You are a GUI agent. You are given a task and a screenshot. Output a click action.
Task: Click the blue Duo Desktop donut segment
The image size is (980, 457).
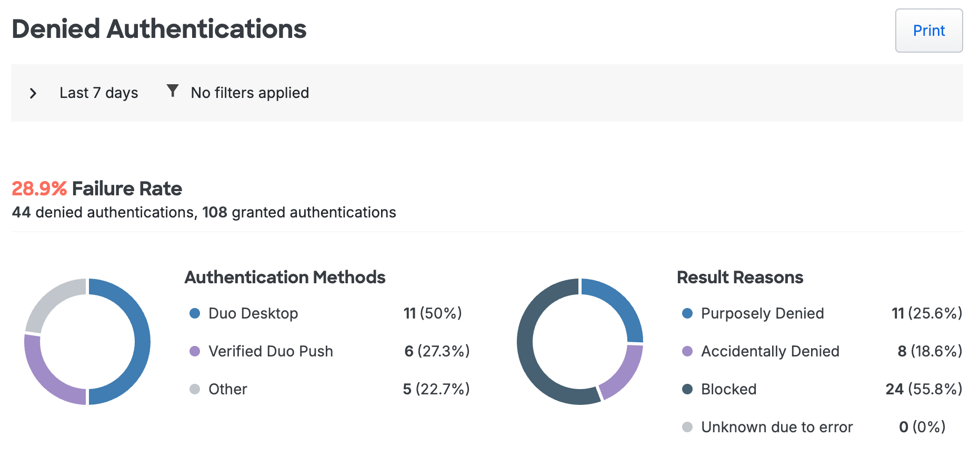pyautogui.click(x=141, y=342)
